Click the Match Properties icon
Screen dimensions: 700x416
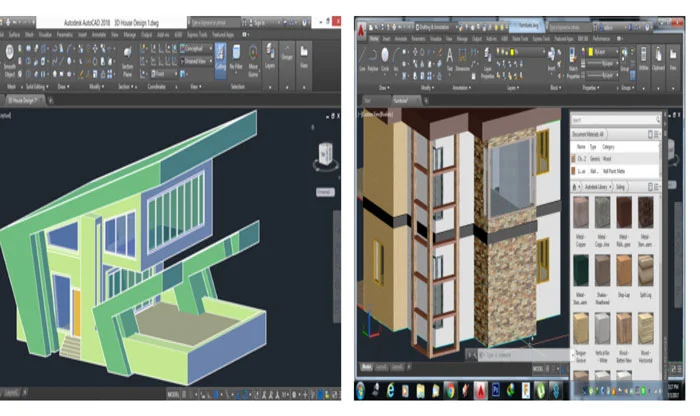573,62
